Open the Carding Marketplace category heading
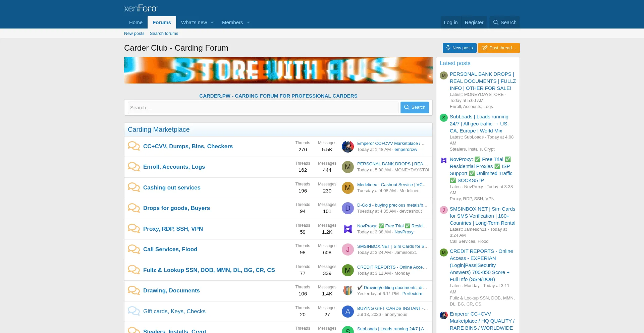Image resolution: width=644 pixels, height=333 pixels. (159, 129)
